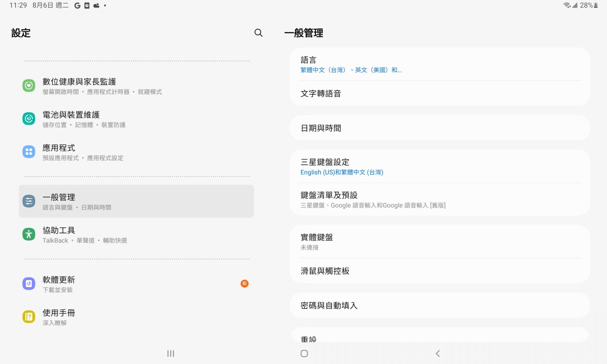
Task: Open the 語言 language setting
Action: (439, 64)
